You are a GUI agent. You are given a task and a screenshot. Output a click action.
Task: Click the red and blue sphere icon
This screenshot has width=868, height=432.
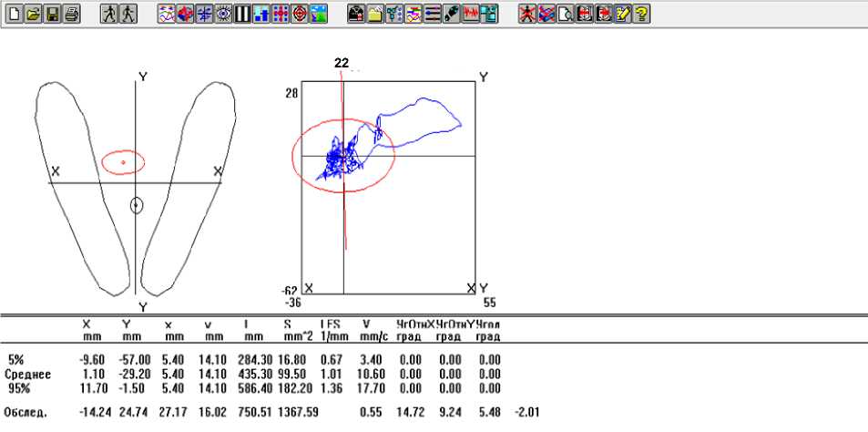186,14
